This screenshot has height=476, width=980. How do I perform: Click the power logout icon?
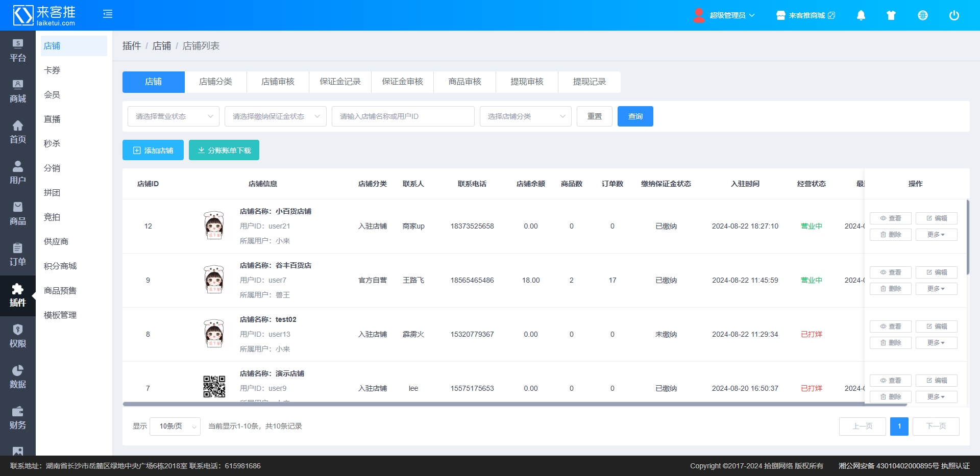953,15
